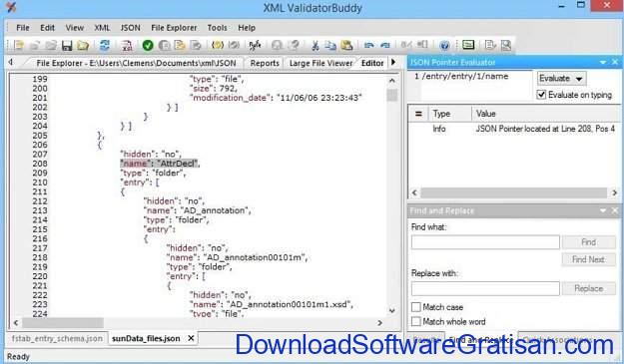Click the XPath expression toolbar icon
The width and height of the screenshot is (624, 364).
point(255,45)
